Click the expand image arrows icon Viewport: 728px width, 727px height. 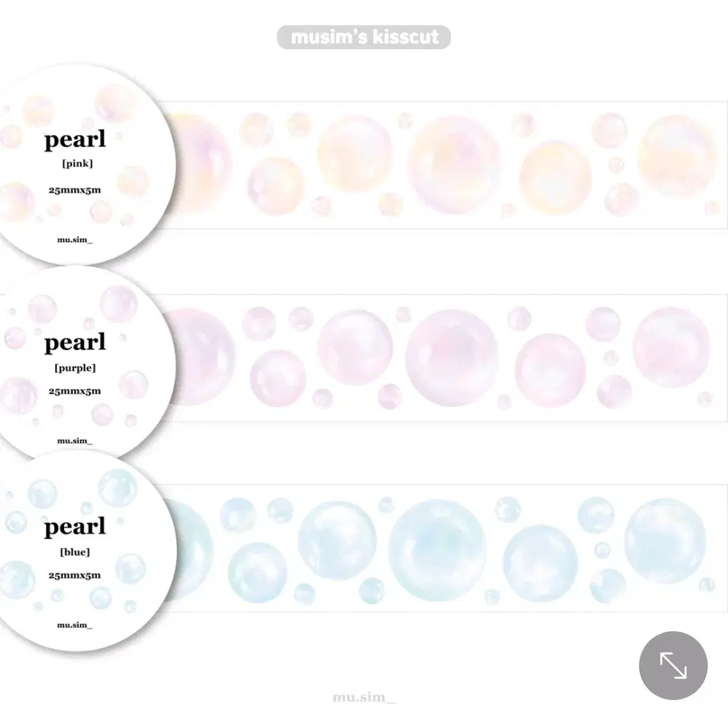pos(673,666)
